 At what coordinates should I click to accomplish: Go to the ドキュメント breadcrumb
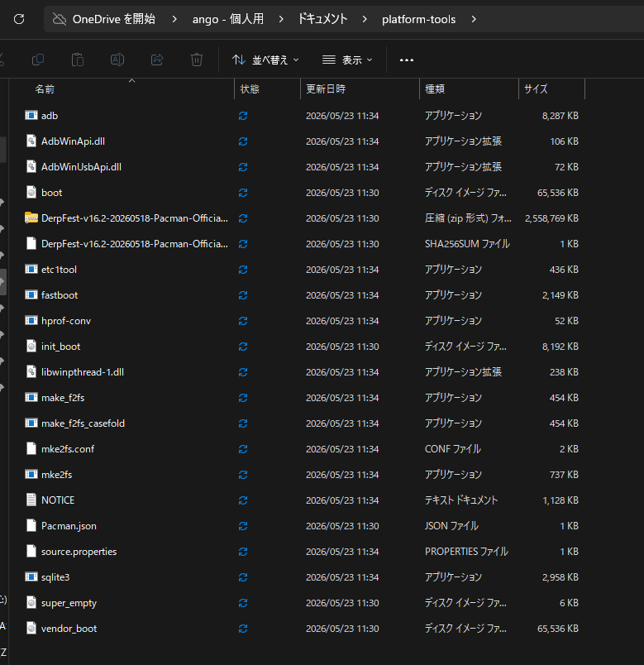coord(322,19)
